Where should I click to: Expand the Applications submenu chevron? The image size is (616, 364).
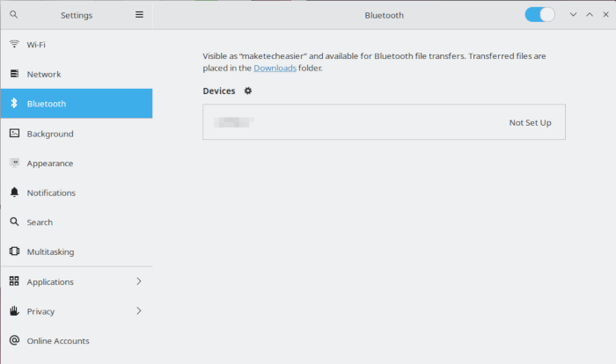(139, 281)
